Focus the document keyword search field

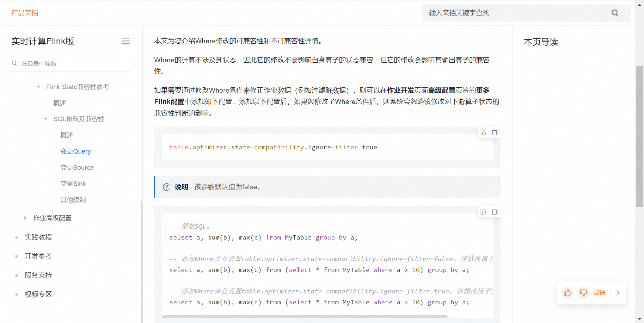click(x=526, y=13)
